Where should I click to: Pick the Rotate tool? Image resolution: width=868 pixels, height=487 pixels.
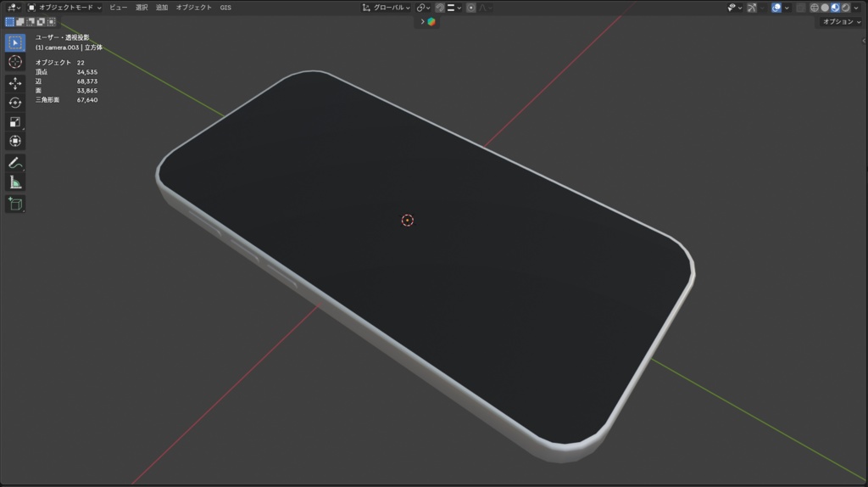point(15,103)
